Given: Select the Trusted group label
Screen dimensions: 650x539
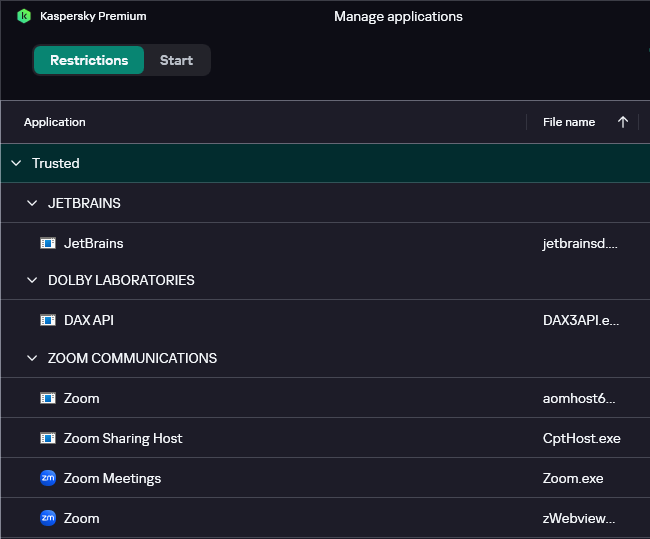Looking at the screenshot, I should (56, 163).
